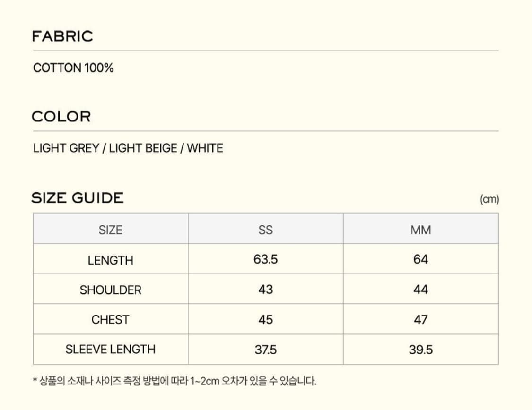
Task: Click the MM sleeve length value 39.5
Action: click(420, 350)
